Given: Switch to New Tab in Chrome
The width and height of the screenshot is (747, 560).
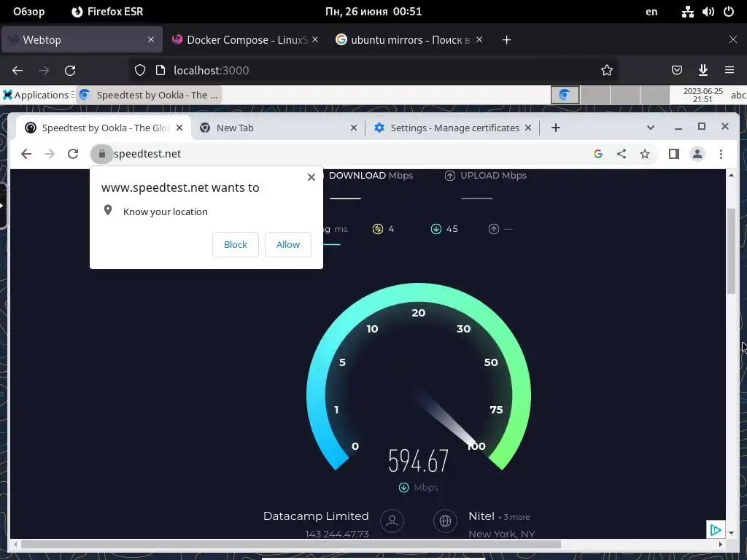Looking at the screenshot, I should (x=278, y=128).
